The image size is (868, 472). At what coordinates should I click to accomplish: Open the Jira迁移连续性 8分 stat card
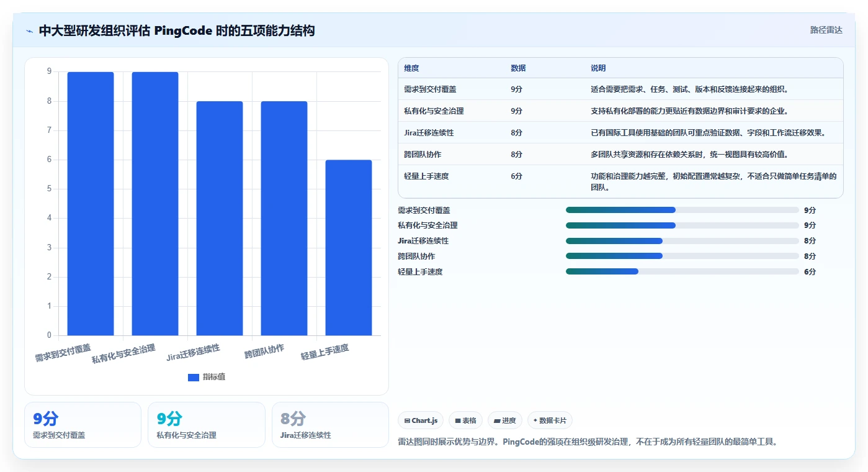[x=330, y=425]
